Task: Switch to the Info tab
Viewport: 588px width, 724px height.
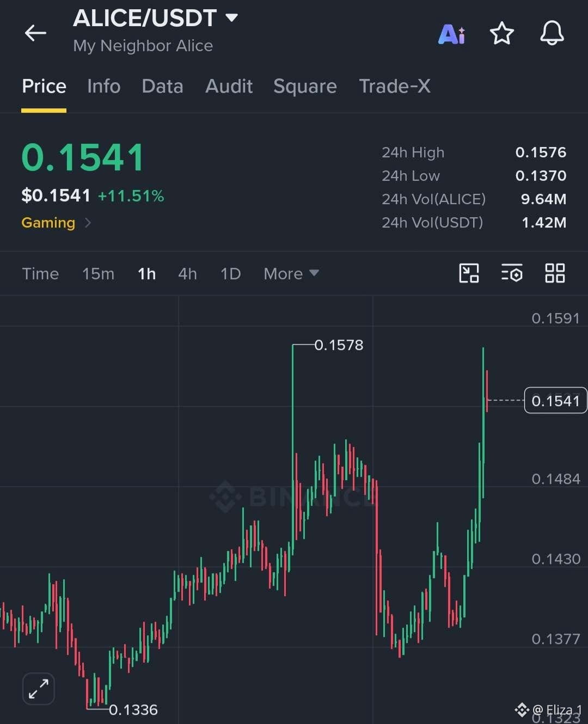Action: coord(104,86)
